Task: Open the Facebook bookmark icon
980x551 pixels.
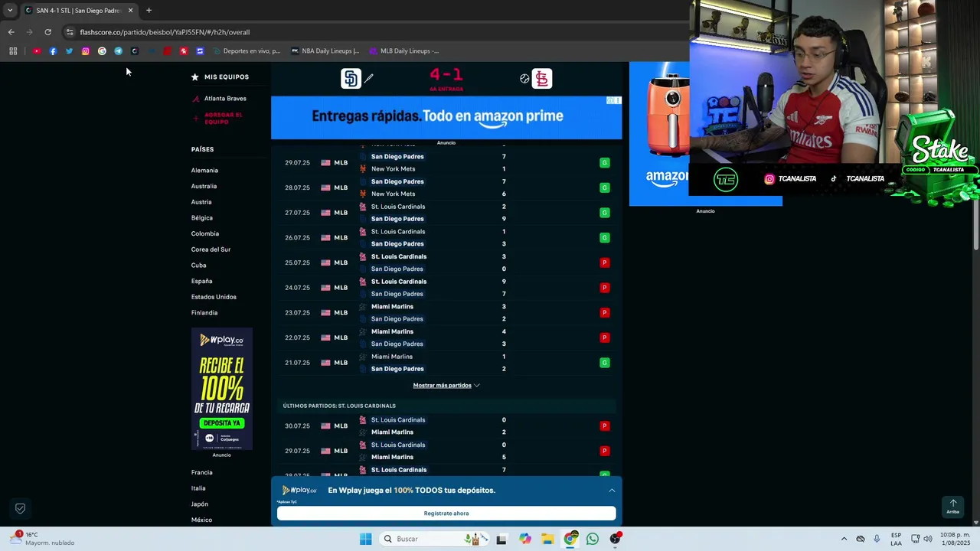Action: [53, 51]
